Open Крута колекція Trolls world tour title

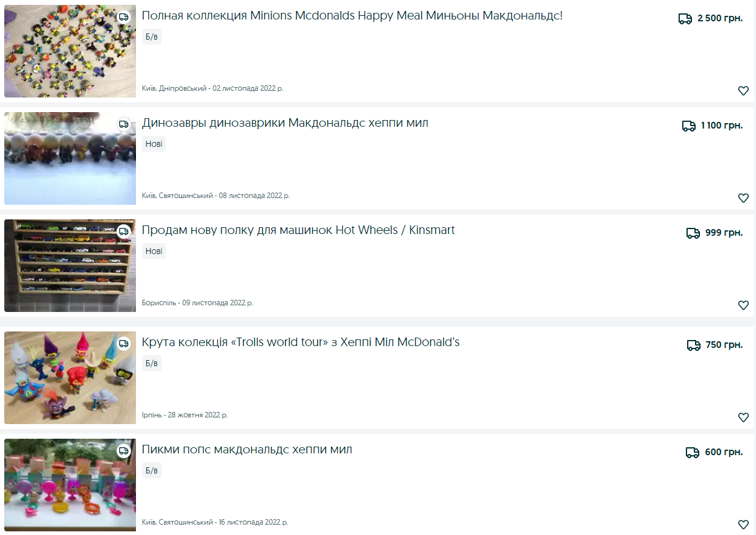301,342
